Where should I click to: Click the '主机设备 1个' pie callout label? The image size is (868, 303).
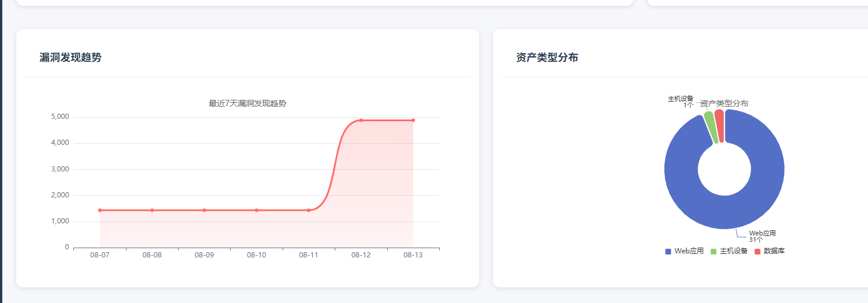coord(681,102)
